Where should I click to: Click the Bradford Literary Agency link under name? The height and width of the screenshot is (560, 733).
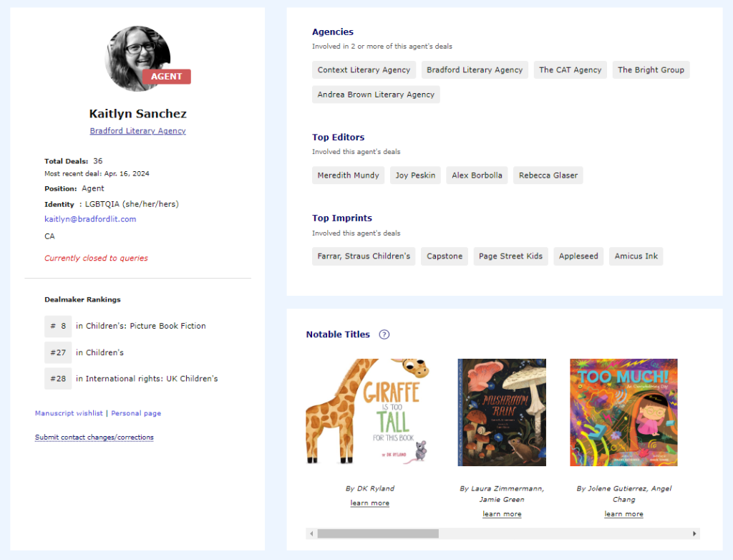tap(137, 131)
